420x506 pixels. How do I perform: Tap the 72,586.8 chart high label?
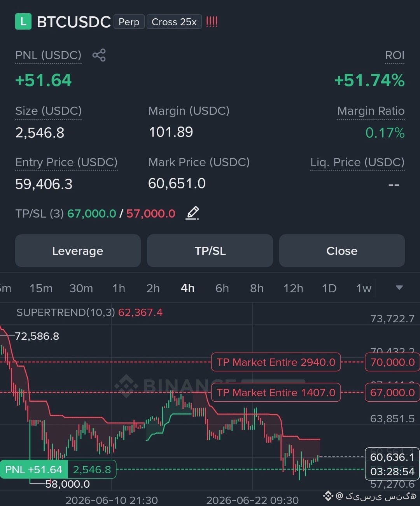click(x=37, y=336)
